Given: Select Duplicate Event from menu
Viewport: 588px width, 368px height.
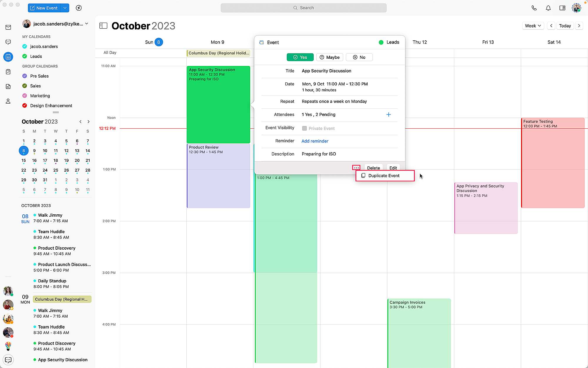Looking at the screenshot, I should (x=385, y=176).
